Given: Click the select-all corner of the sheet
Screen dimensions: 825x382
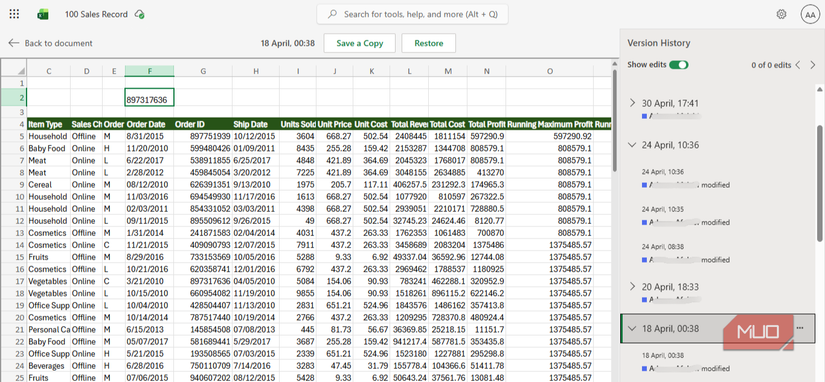Looking at the screenshot, I should (13, 71).
